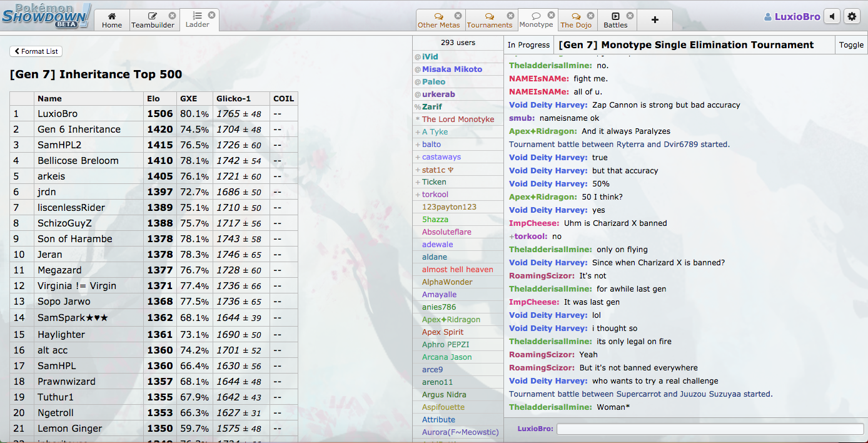Open options via the gear icon
868x443 pixels.
(x=852, y=17)
